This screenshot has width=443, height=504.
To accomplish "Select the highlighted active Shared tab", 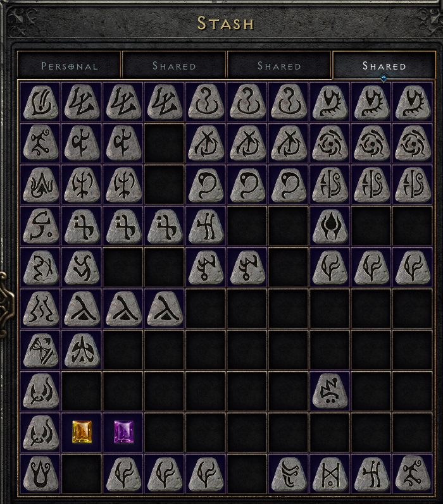I will pos(384,66).
